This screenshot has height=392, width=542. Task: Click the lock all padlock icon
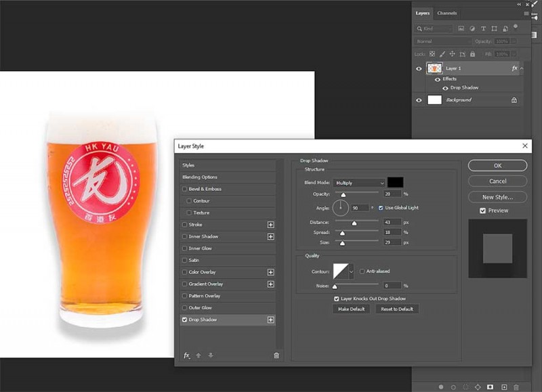click(x=472, y=54)
